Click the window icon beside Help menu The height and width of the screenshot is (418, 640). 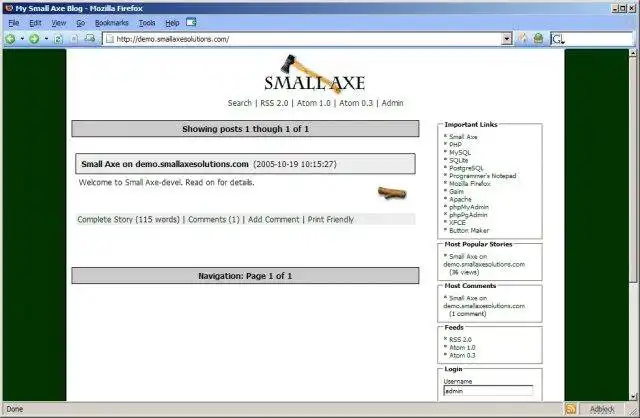tap(191, 22)
